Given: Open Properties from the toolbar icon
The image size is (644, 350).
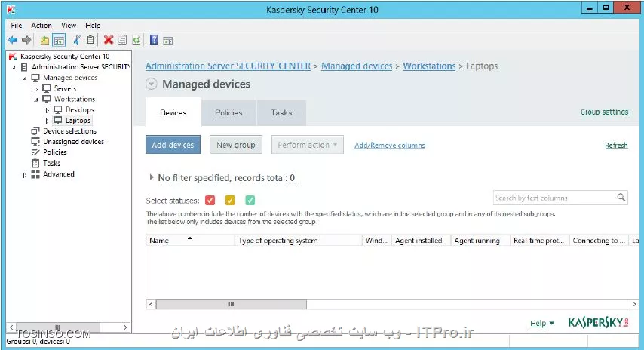Looking at the screenshot, I should 122,40.
